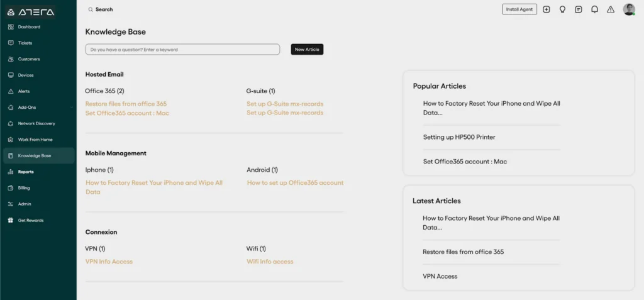Click the notes icon in the header
644x300 pixels.
(x=579, y=9)
